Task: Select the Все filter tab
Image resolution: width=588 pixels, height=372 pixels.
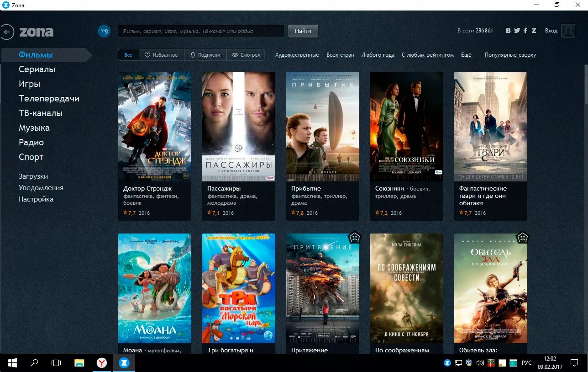Action: (128, 55)
